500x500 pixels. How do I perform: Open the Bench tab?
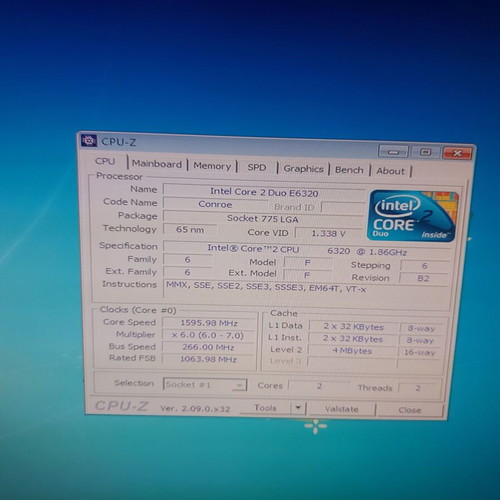coord(349,170)
